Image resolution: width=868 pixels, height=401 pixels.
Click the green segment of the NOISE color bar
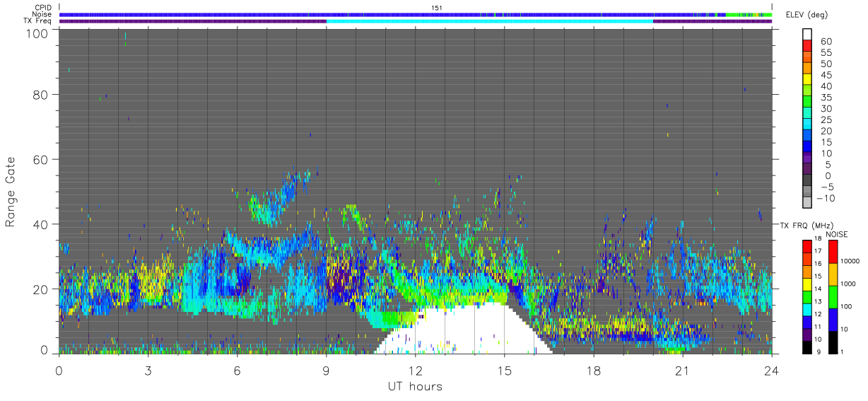pos(833,296)
